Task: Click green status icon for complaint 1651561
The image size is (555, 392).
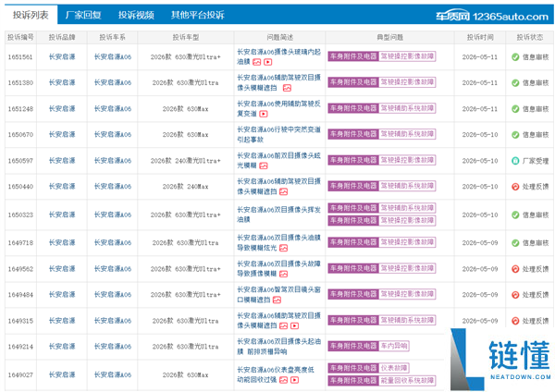Action: click(x=515, y=57)
